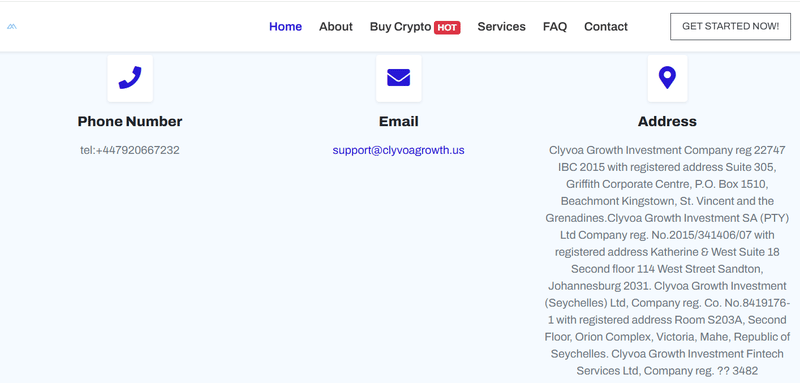Click 'Second floor 114 West Street Sandton' line
Viewport: 800px width, 383px height.
pos(667,269)
